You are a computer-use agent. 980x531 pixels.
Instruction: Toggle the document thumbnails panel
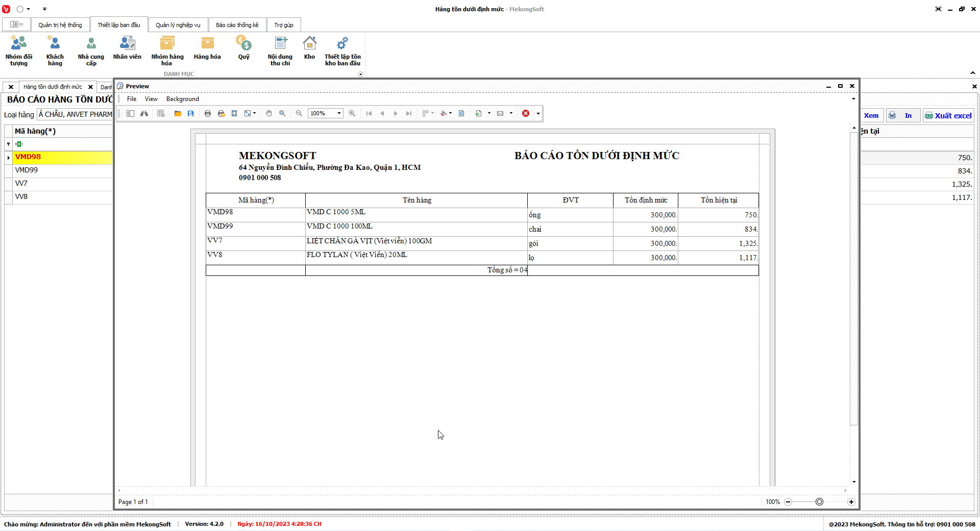[x=130, y=113]
